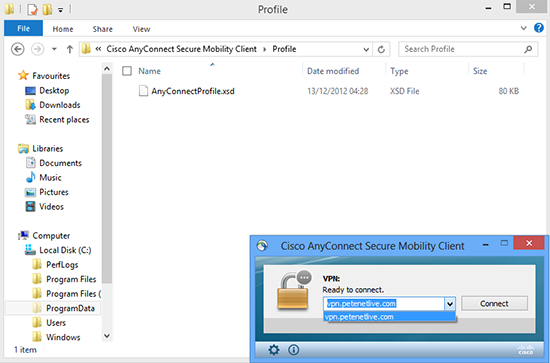Screen dimensions: 550x363
Task: Click the Libraries icon
Action: point(24,148)
